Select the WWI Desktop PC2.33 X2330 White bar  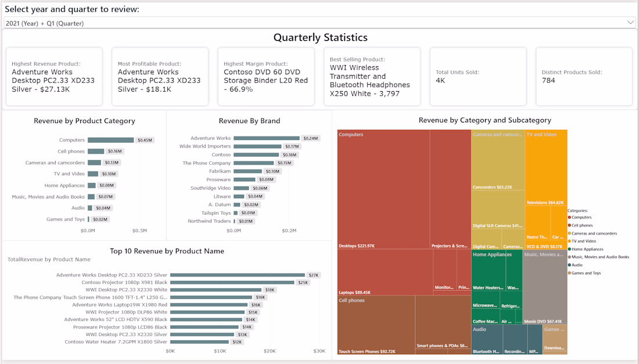pyautogui.click(x=217, y=290)
